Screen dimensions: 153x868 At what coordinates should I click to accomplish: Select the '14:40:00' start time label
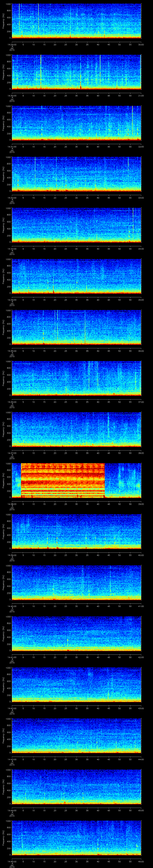click(x=12, y=606)
